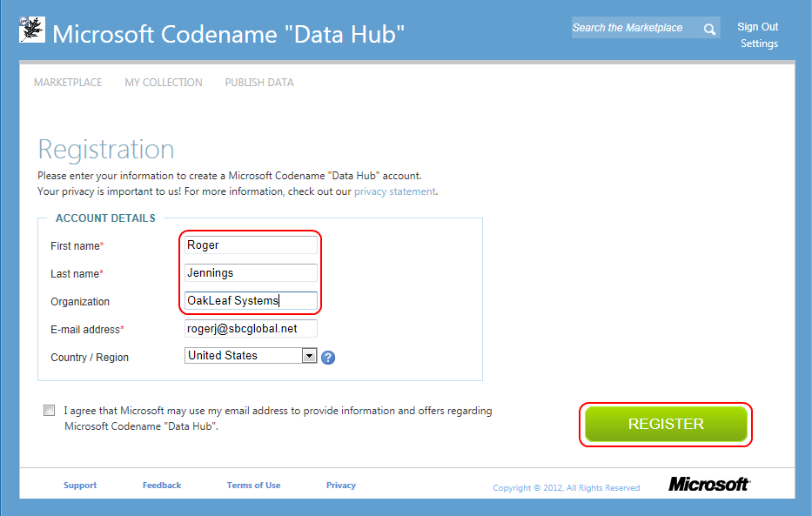This screenshot has height=516, width=812.
Task: Click the green REGISTER button
Action: (x=666, y=424)
